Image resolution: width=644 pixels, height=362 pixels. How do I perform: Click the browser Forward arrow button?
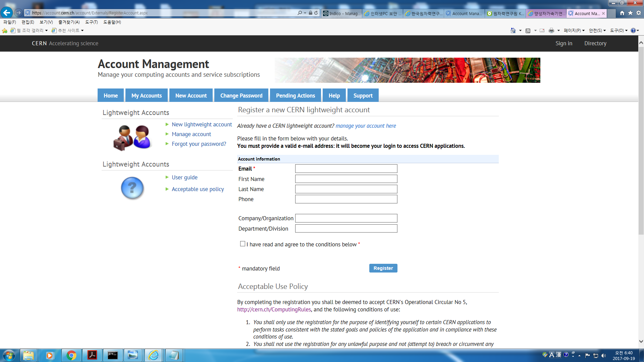18,13
